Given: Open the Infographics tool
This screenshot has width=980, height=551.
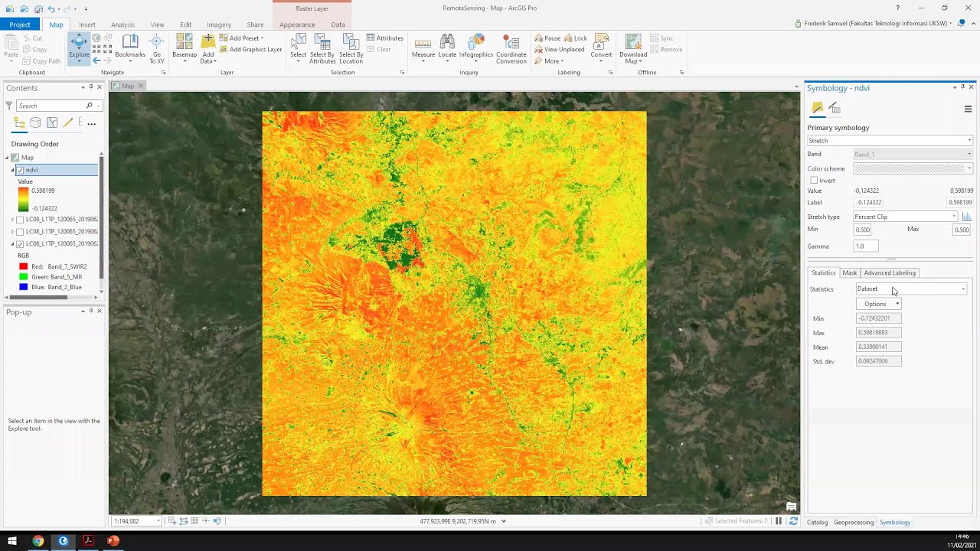Looking at the screenshot, I should tap(476, 47).
